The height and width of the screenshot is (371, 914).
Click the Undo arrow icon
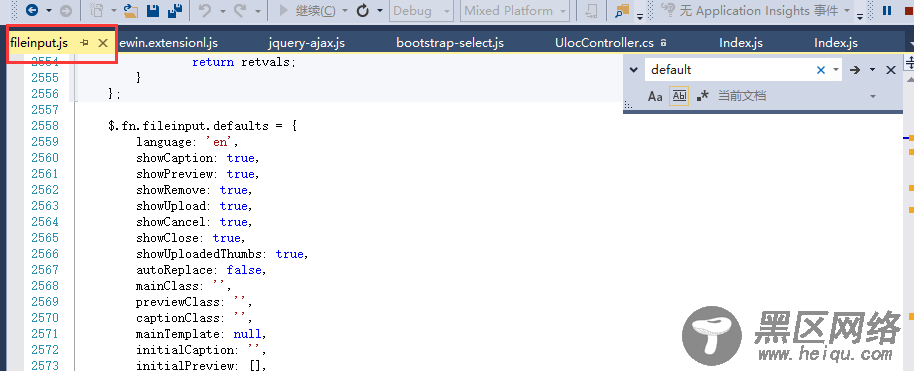pyautogui.click(x=205, y=10)
